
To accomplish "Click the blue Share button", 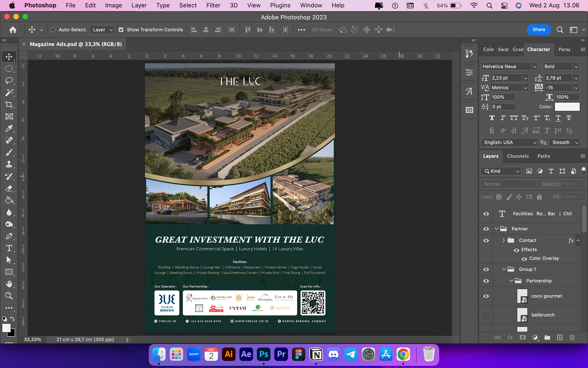I will [x=538, y=30].
